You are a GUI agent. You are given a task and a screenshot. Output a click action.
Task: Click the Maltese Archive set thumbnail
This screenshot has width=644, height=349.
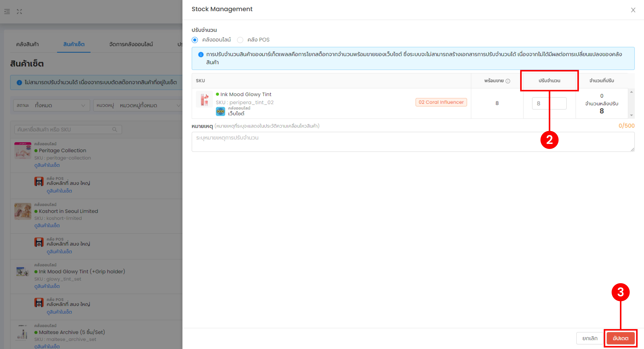[x=23, y=332]
